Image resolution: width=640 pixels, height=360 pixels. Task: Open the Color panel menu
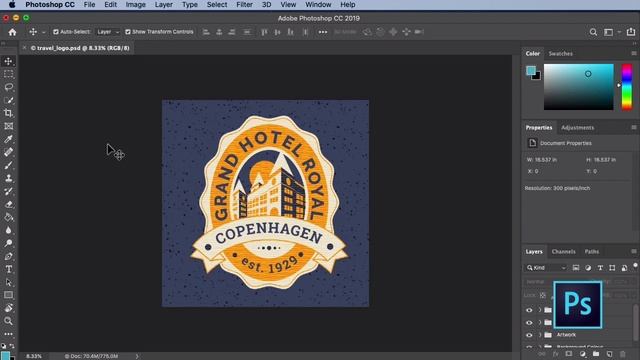tap(634, 53)
